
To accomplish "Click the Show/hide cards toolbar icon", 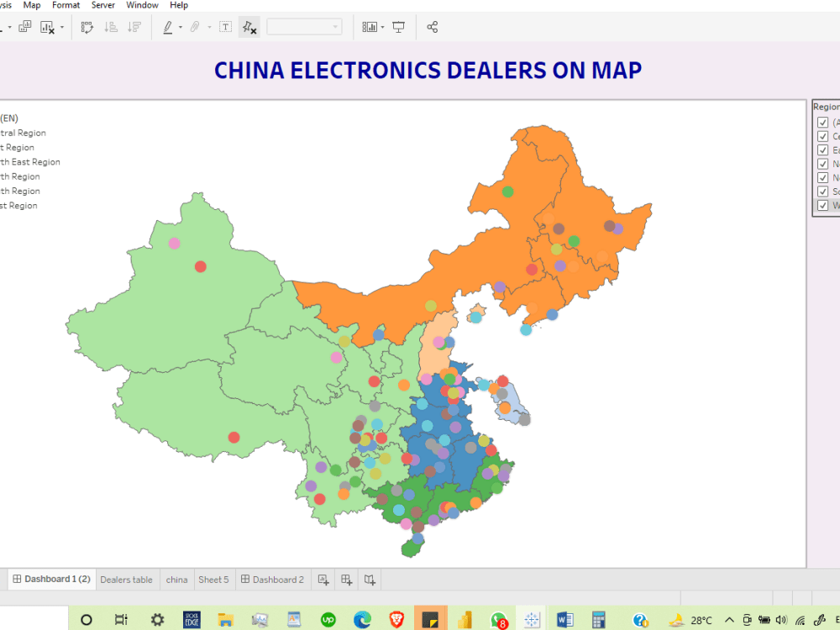I will click(370, 27).
